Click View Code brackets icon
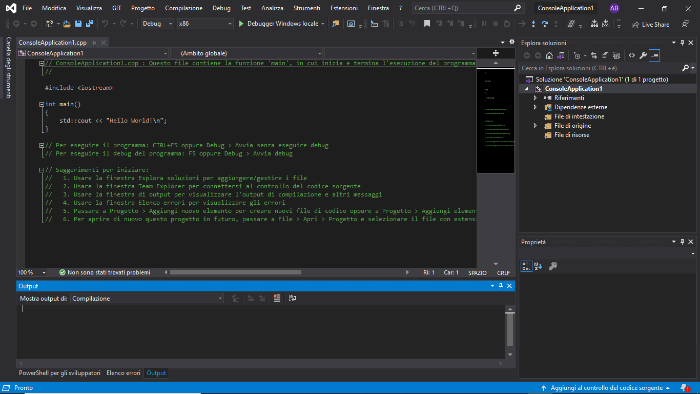The width and height of the screenshot is (700, 394). point(632,55)
